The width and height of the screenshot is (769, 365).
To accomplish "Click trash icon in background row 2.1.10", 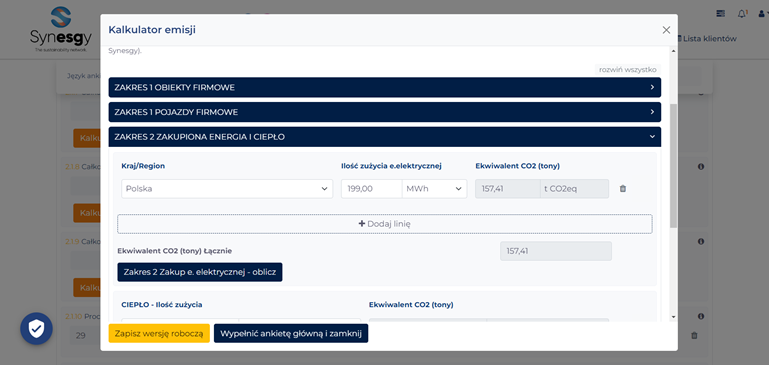I will (x=694, y=336).
